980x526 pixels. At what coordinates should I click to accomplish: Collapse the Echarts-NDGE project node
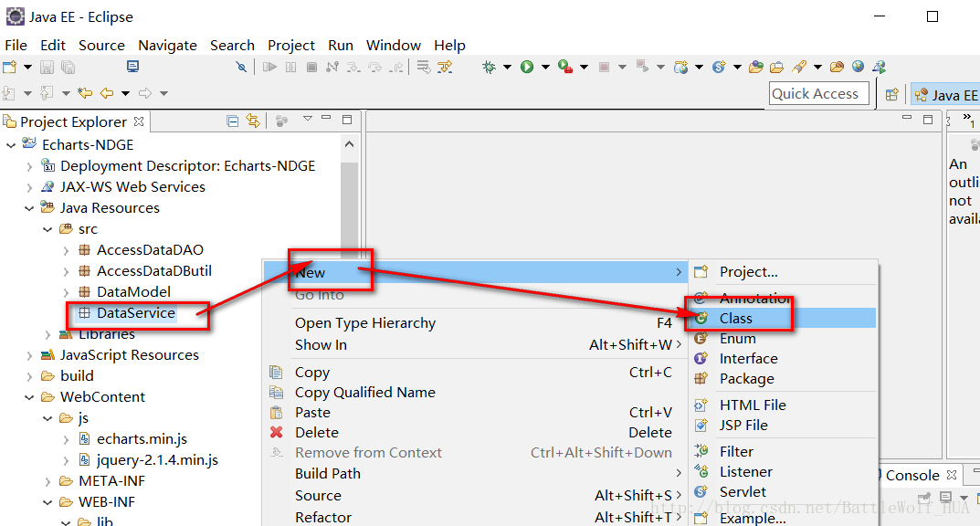coord(11,145)
